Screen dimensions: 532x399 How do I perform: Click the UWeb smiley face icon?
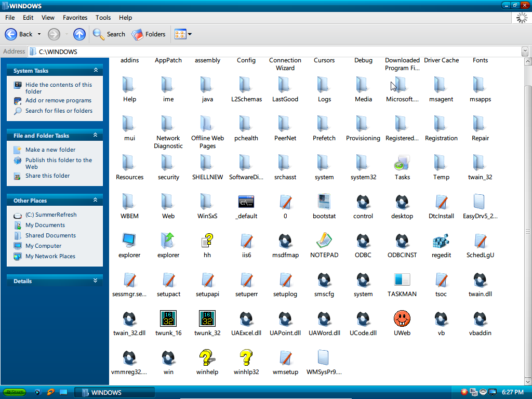click(x=402, y=318)
